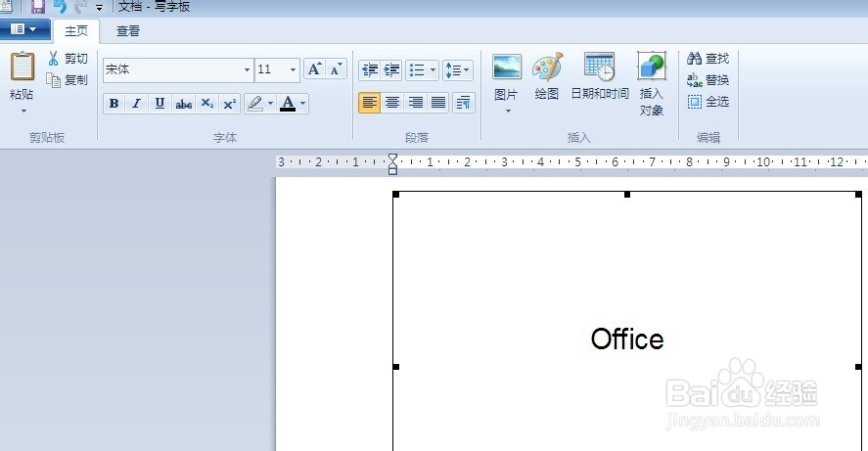The image size is (868, 451).
Task: Expand the 图片 dropdown arrow
Action: pyautogui.click(x=508, y=112)
